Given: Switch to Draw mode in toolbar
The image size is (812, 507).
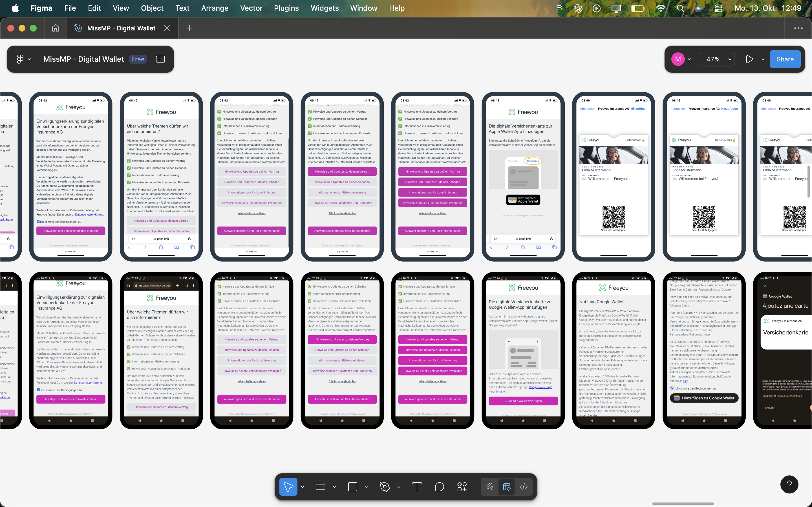Looking at the screenshot, I should 489,486.
